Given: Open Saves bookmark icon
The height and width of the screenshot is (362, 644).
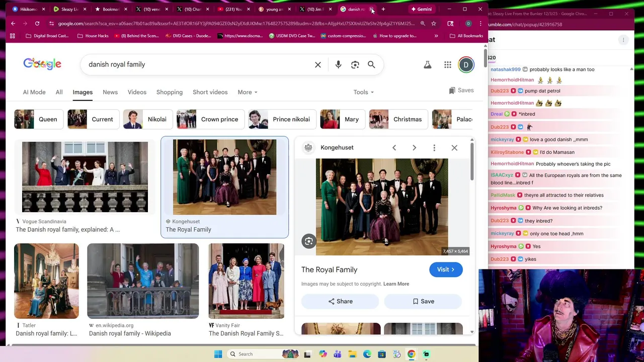Looking at the screenshot, I should [461, 90].
